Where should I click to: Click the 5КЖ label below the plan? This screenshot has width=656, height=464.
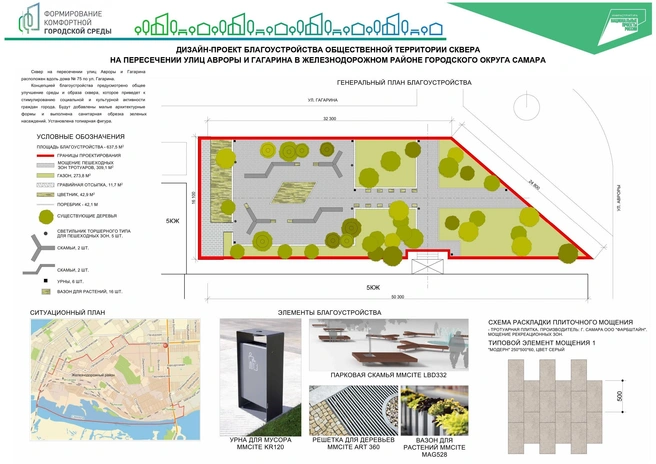pyautogui.click(x=373, y=287)
